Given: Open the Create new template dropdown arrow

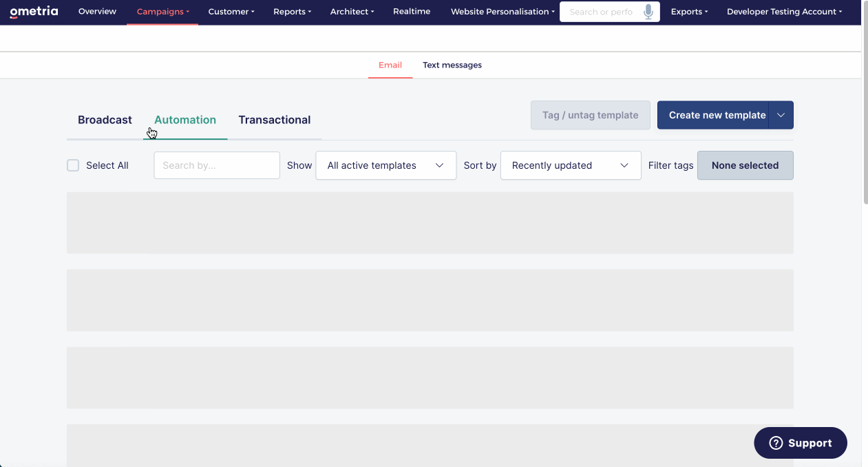Looking at the screenshot, I should [781, 115].
